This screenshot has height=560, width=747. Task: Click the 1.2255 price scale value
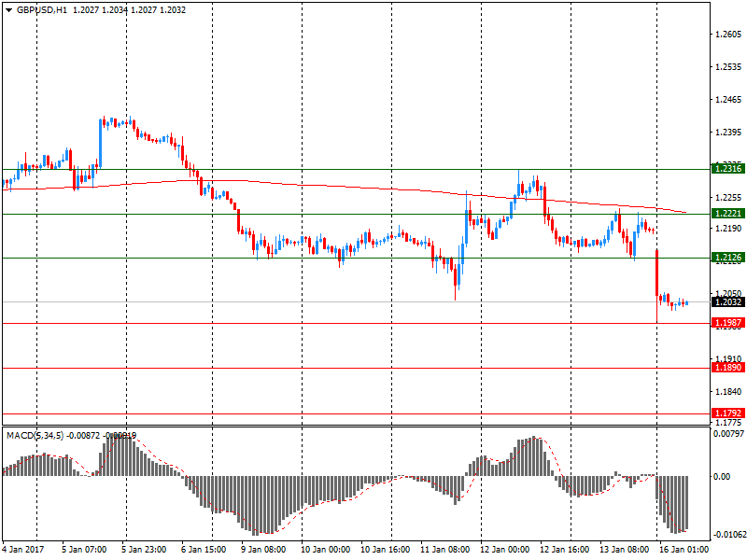point(728,198)
